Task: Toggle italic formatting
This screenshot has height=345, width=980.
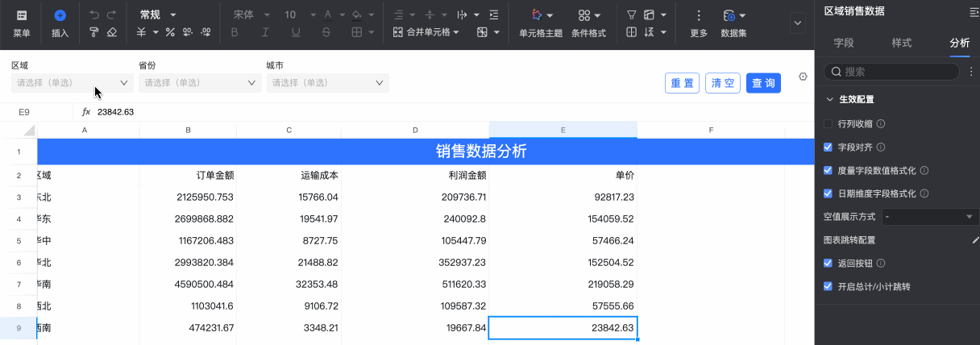Action: [x=265, y=32]
